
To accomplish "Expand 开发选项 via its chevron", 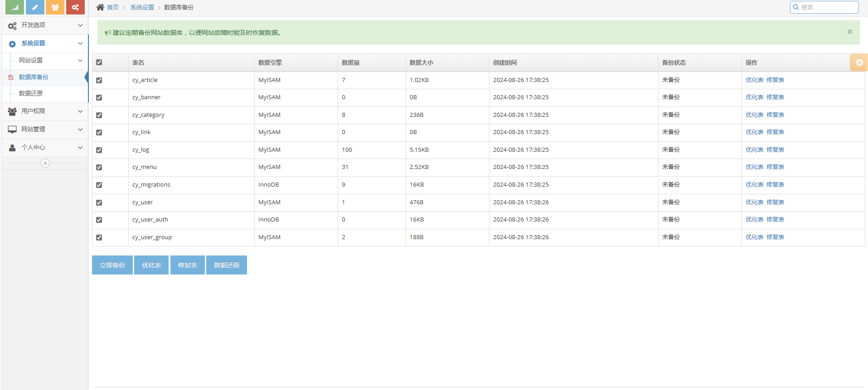I will point(80,25).
